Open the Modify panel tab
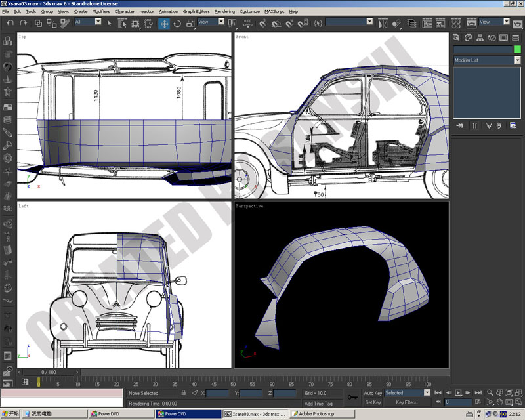This screenshot has height=420, width=525. [x=468, y=37]
